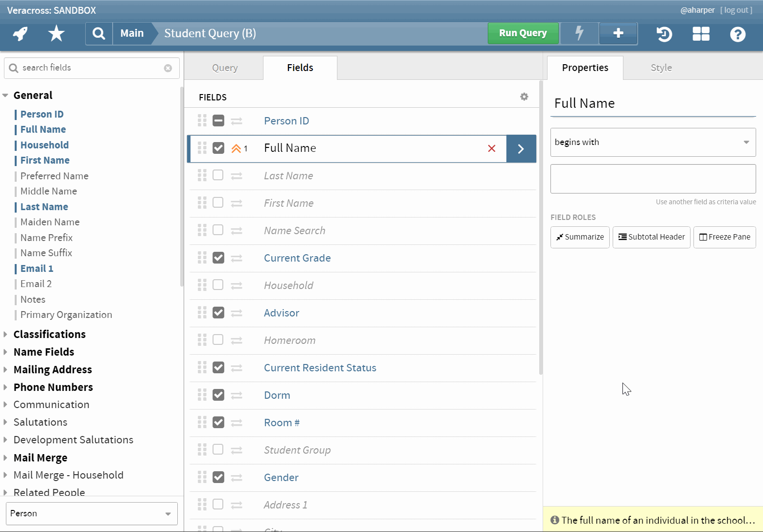Click the plus add button in header
Screen dimensions: 763x532
tap(619, 33)
